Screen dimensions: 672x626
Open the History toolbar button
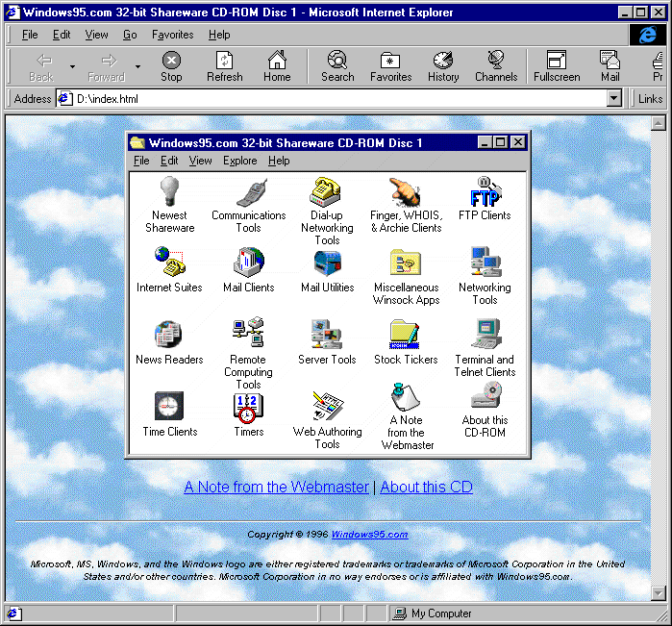pyautogui.click(x=443, y=66)
